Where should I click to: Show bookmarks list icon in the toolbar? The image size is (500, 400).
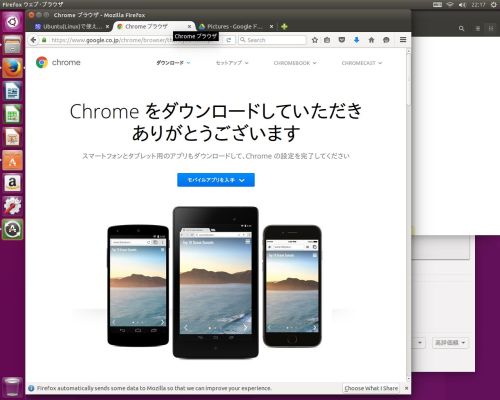point(327,40)
